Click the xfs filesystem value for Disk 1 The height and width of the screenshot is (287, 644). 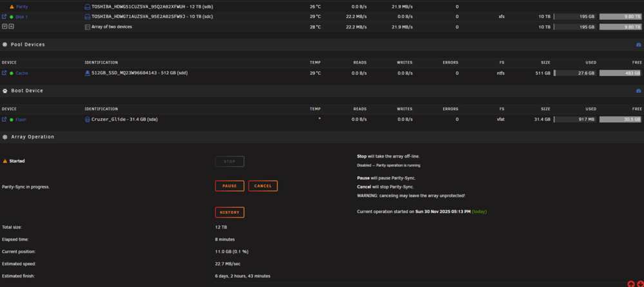tap(502, 17)
